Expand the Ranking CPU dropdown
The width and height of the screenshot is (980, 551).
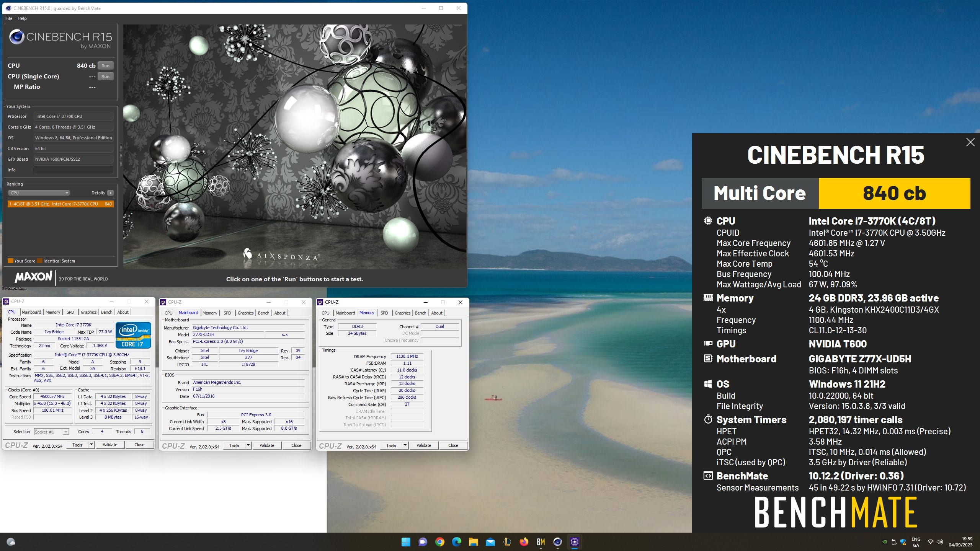point(39,193)
